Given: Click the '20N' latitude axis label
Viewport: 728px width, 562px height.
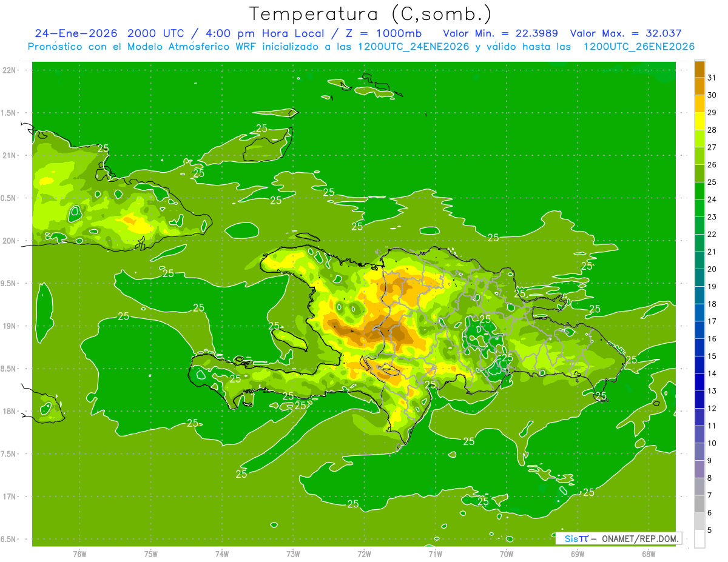Looking at the screenshot, I should click(10, 241).
